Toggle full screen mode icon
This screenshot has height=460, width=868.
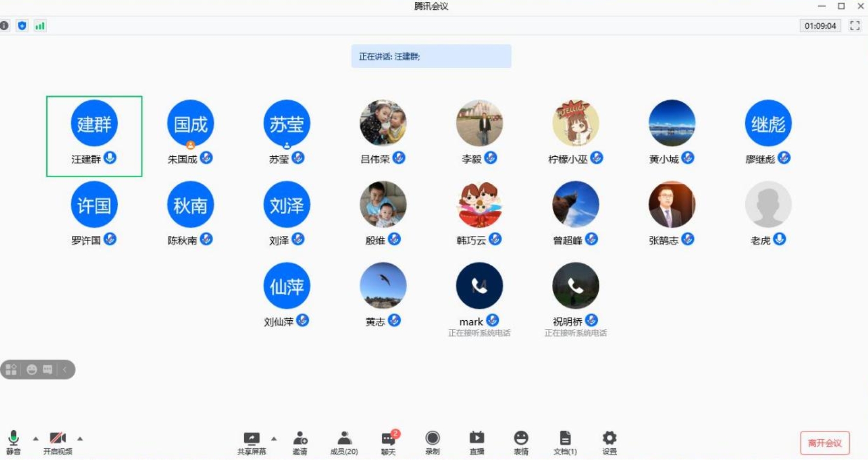pos(855,26)
